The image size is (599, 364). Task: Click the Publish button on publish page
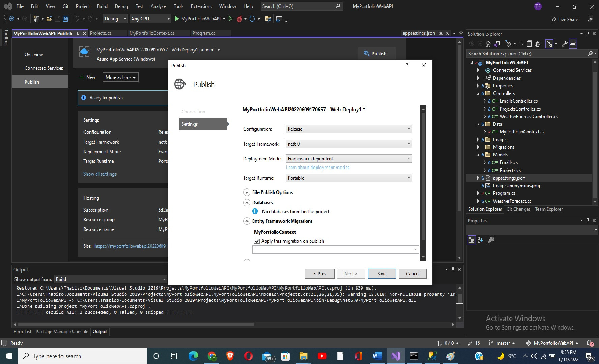click(x=377, y=54)
